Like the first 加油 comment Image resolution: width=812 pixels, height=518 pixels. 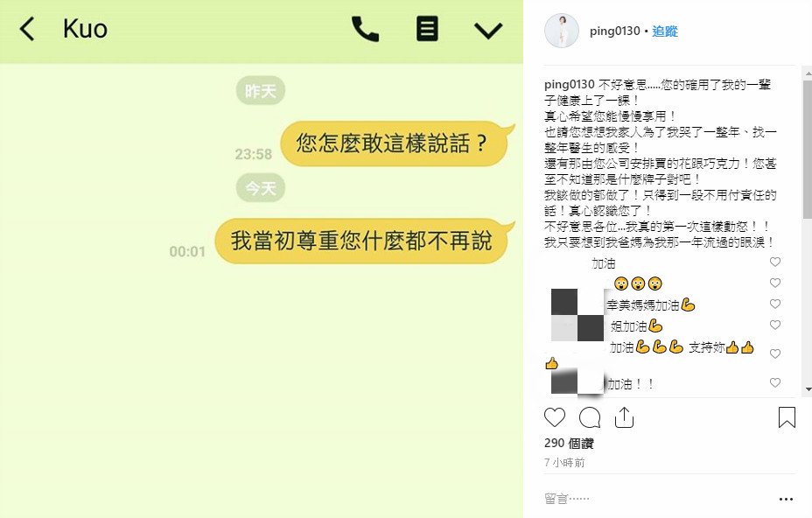click(775, 262)
